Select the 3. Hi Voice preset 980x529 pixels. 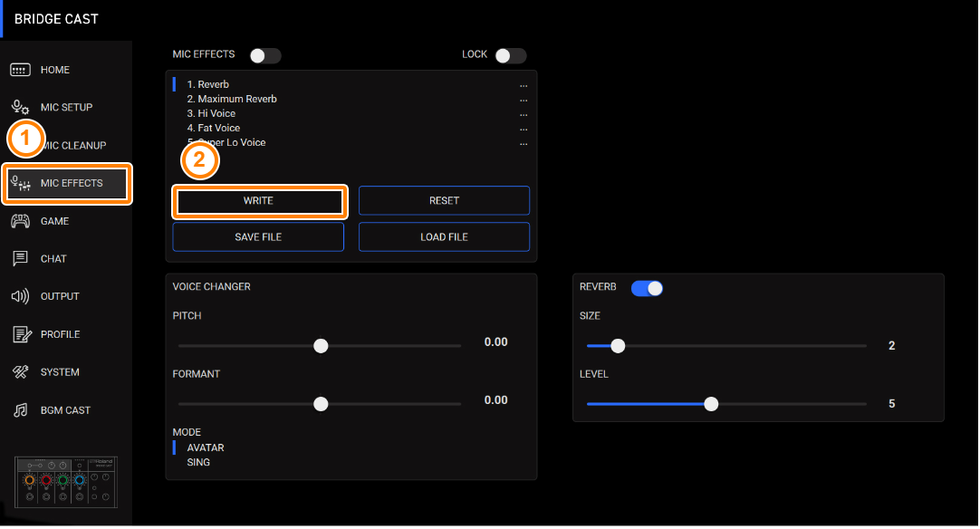pyautogui.click(x=211, y=113)
